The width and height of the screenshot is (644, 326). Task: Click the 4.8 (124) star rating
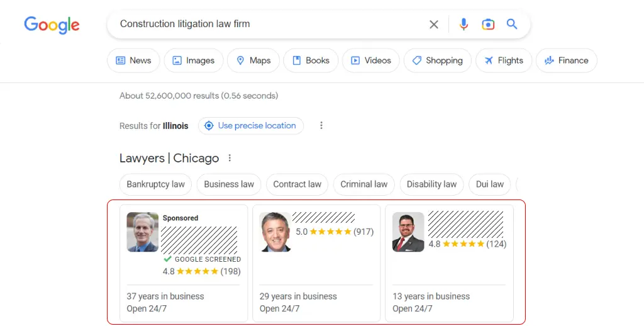point(468,244)
